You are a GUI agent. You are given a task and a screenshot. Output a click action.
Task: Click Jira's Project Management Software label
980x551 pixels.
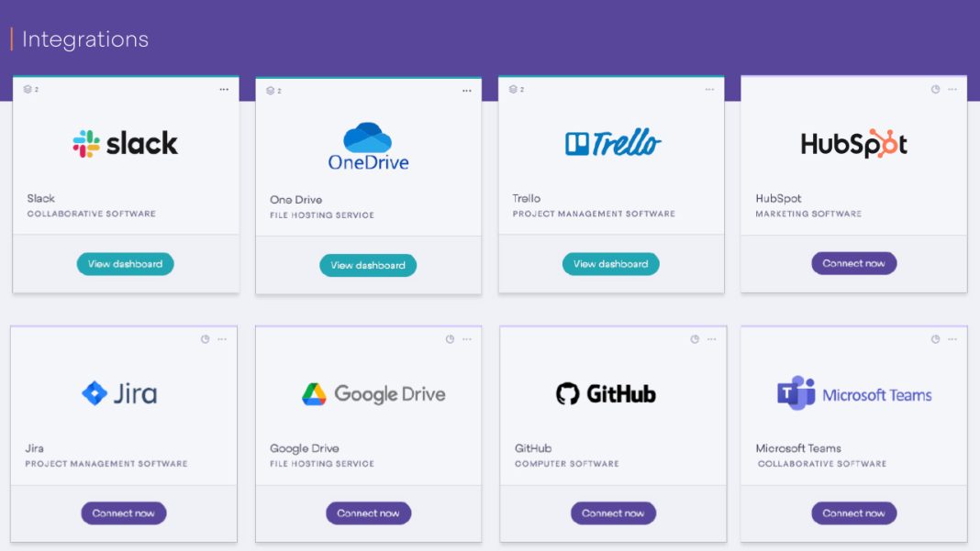coord(106,464)
